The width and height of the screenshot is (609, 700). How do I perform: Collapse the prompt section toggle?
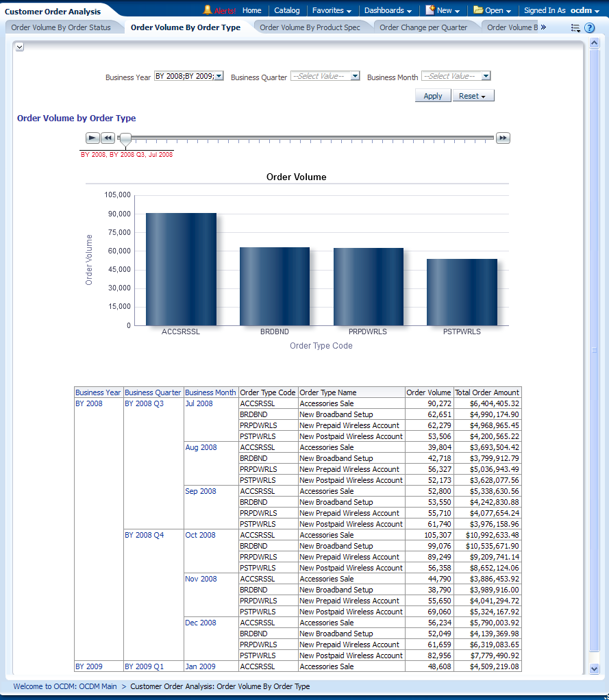point(19,47)
